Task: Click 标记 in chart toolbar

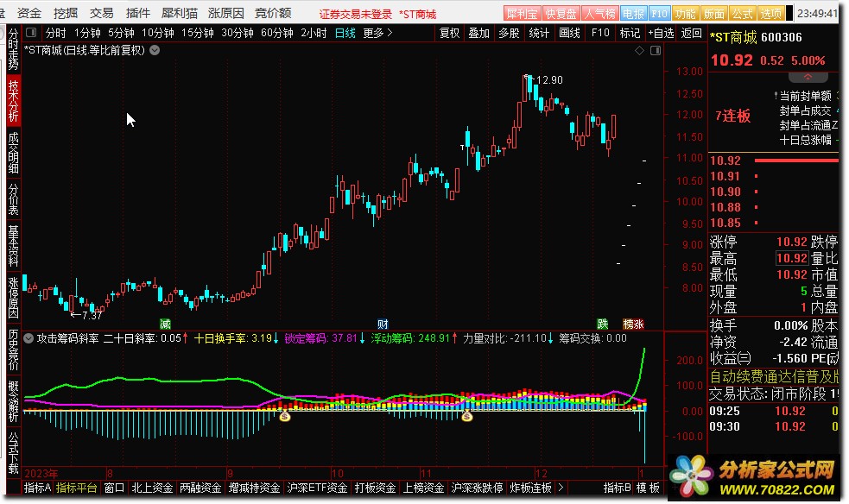Action: (x=630, y=33)
